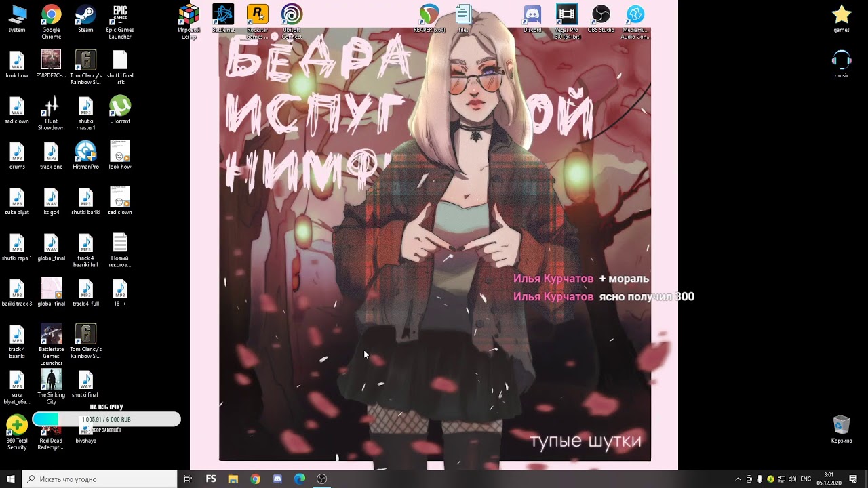
Task: Open the clock showing 3:01
Action: (829, 479)
